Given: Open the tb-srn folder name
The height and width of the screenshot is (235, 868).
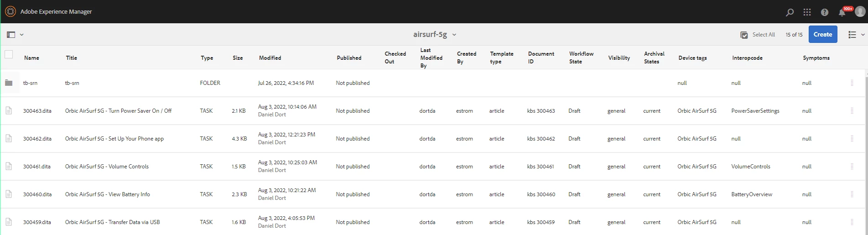Looking at the screenshot, I should (x=30, y=83).
